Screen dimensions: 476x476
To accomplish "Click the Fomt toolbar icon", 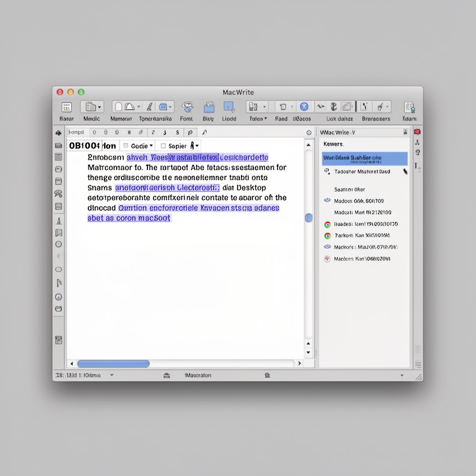I will pyautogui.click(x=187, y=107).
